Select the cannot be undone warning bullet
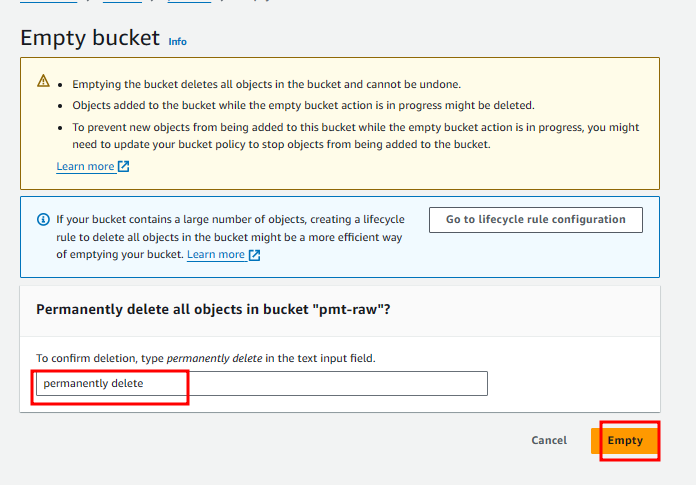696x485 pixels. (267, 84)
